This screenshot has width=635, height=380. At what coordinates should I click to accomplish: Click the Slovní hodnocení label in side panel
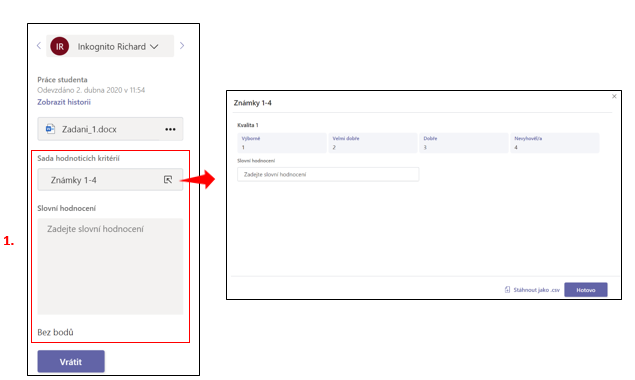[66, 208]
